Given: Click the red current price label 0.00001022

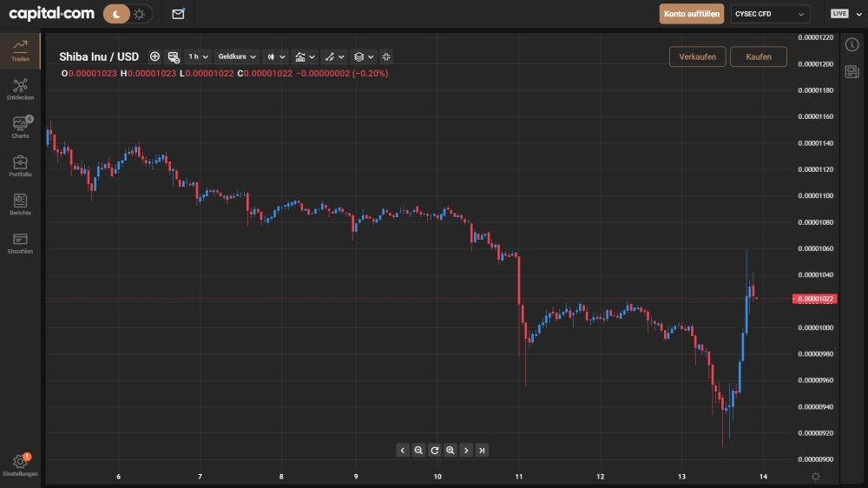Looking at the screenshot, I should click(x=814, y=299).
